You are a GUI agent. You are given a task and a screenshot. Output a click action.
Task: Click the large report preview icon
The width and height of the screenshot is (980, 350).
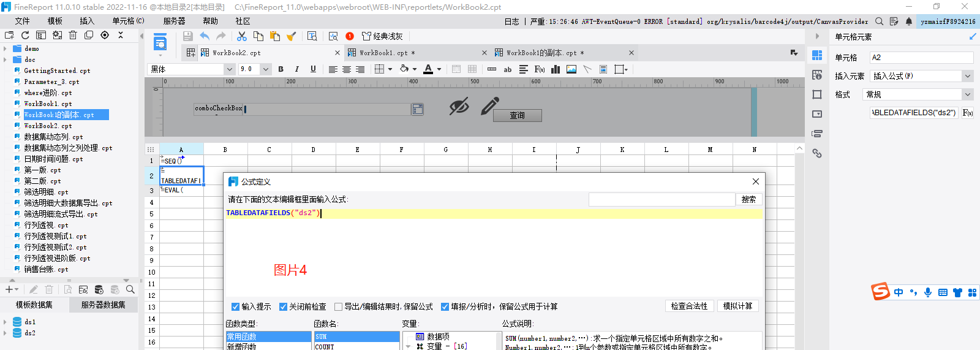[x=160, y=43]
